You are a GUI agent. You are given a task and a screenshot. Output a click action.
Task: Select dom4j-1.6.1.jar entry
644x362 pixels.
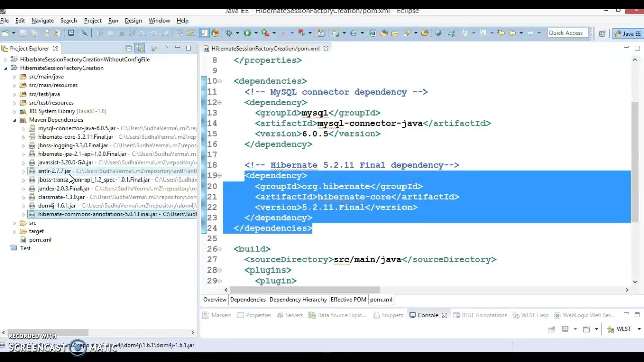pos(57,205)
